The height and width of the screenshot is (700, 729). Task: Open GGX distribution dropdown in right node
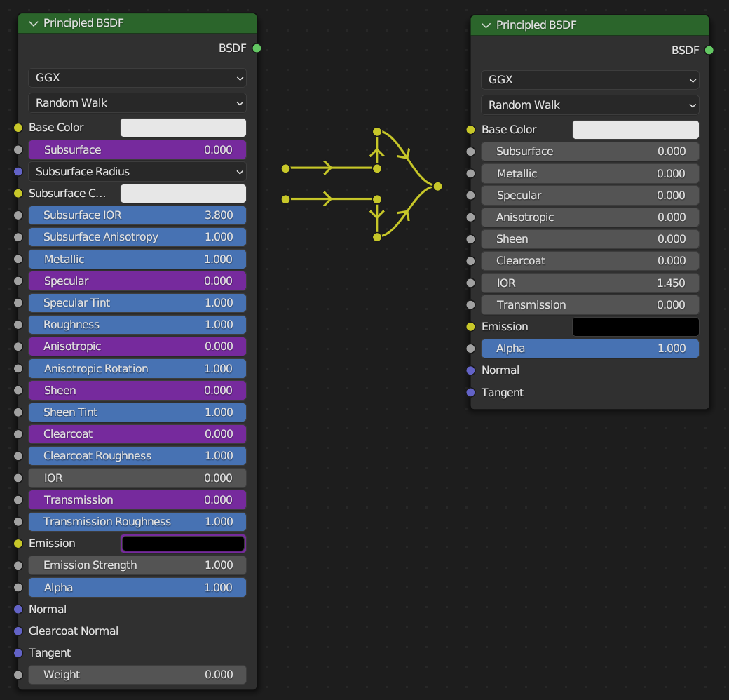pyautogui.click(x=590, y=79)
